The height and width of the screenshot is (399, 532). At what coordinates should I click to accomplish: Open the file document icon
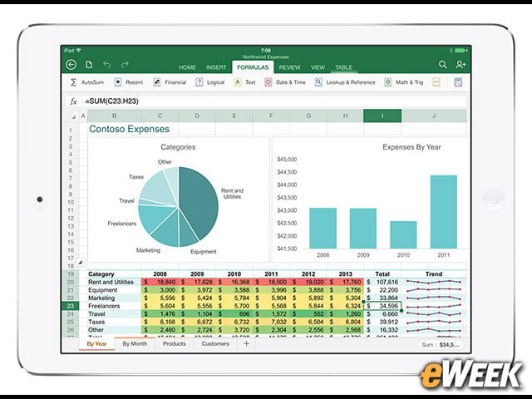[x=89, y=65]
